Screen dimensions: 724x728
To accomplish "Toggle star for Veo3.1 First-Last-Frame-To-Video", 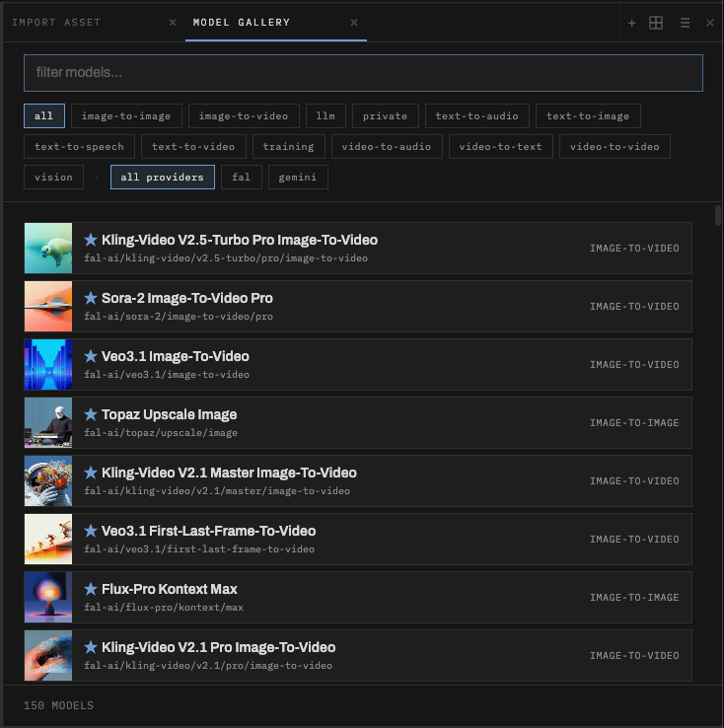I will click(91, 531).
